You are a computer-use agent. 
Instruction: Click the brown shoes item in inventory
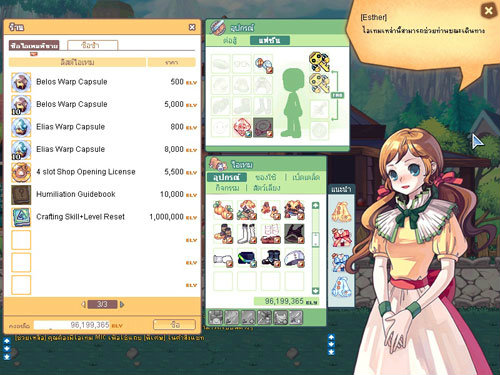coord(270,234)
